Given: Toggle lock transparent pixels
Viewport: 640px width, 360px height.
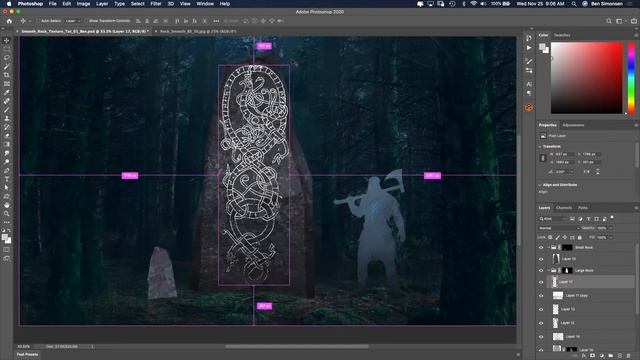Looking at the screenshot, I should coord(550,237).
